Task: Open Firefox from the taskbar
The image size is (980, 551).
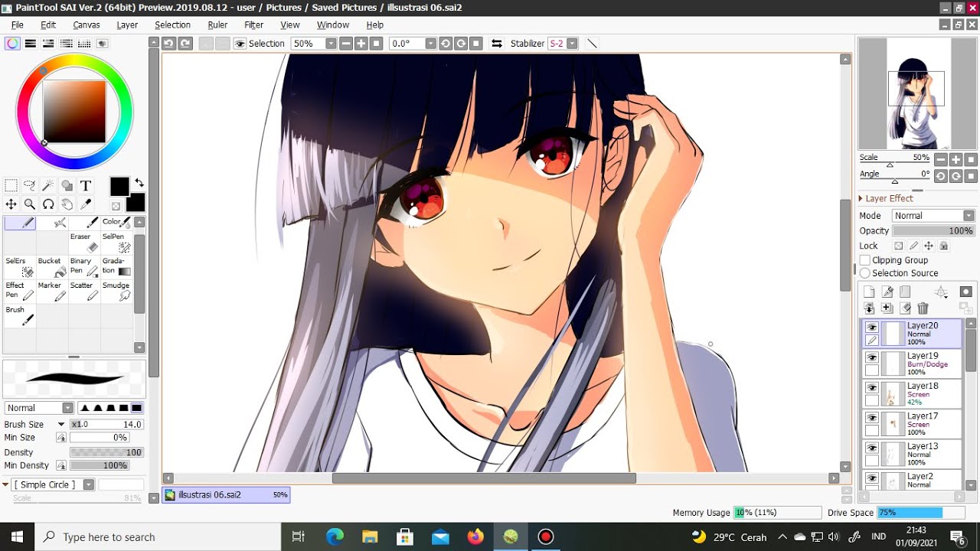Action: tap(475, 537)
